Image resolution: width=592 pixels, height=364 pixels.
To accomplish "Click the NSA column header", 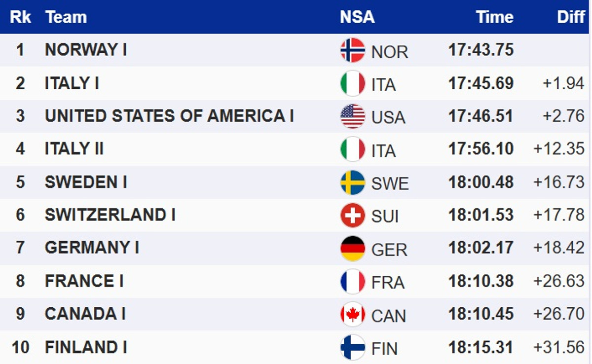I will 357,17.
